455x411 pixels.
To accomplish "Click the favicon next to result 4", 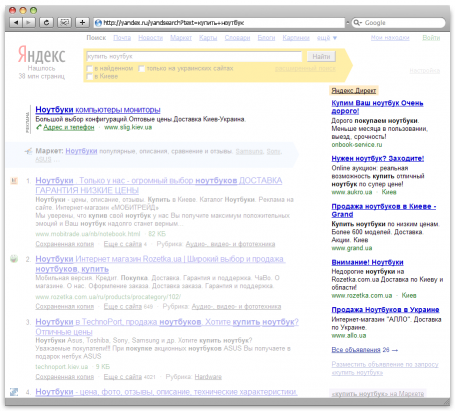I will click(14, 392).
